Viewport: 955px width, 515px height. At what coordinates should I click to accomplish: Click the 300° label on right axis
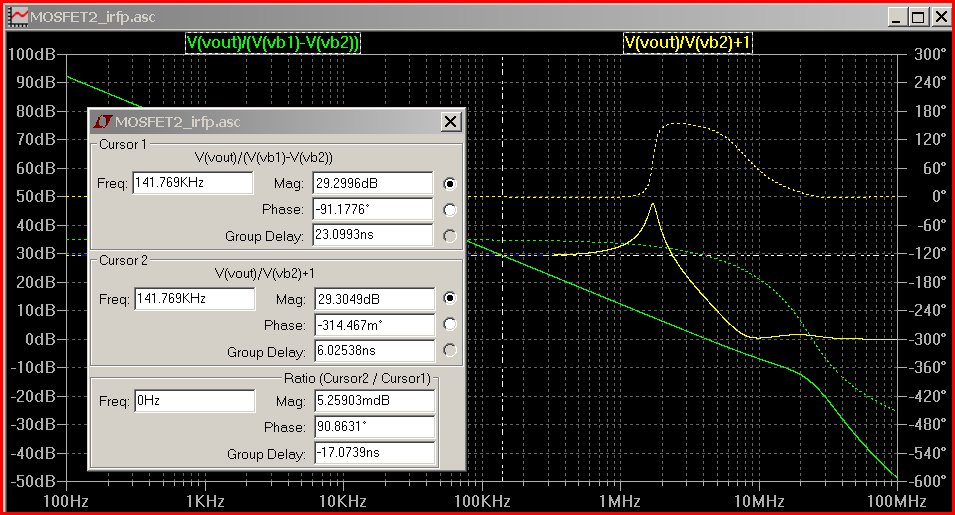click(930, 55)
